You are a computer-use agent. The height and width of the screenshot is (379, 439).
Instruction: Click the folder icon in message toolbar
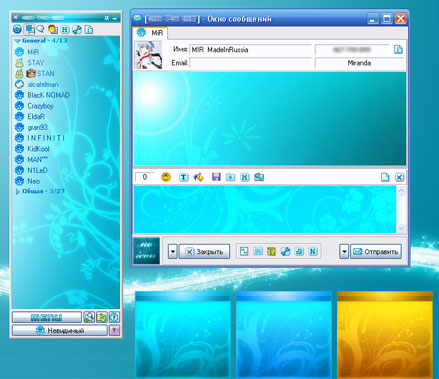[x=230, y=177]
